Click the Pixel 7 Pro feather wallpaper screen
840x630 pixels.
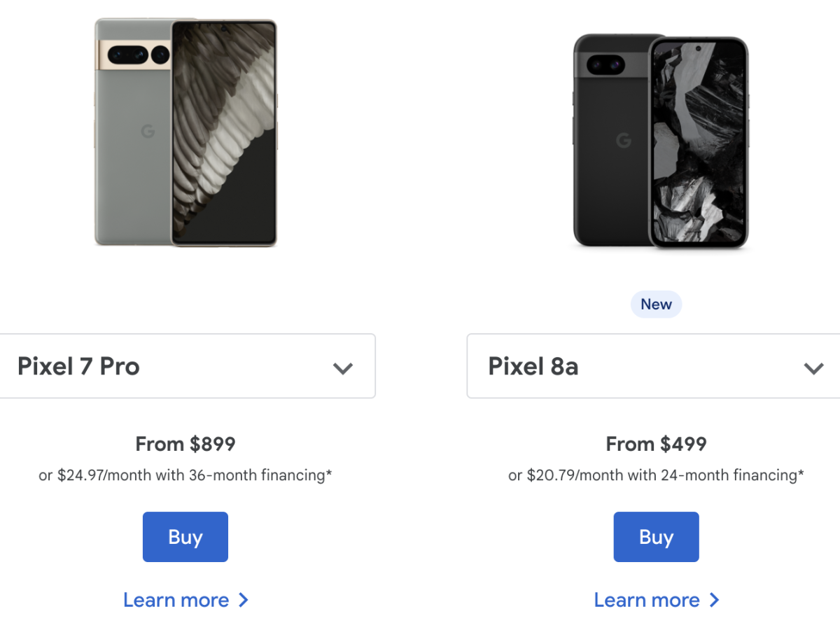click(x=224, y=133)
